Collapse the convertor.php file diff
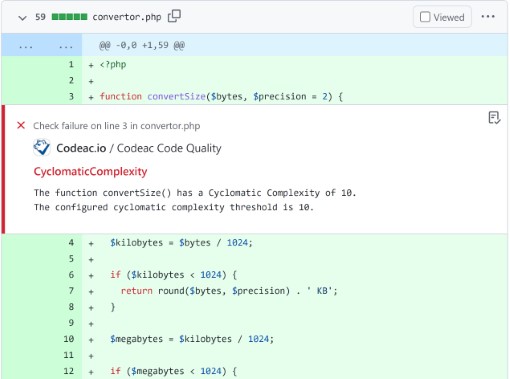 22,18
